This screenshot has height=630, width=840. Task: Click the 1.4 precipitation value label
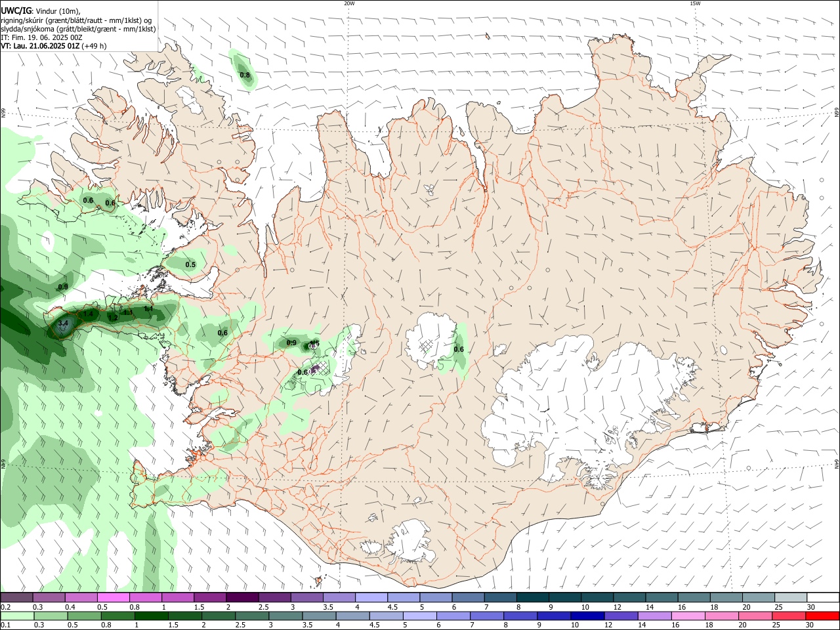pos(88,314)
